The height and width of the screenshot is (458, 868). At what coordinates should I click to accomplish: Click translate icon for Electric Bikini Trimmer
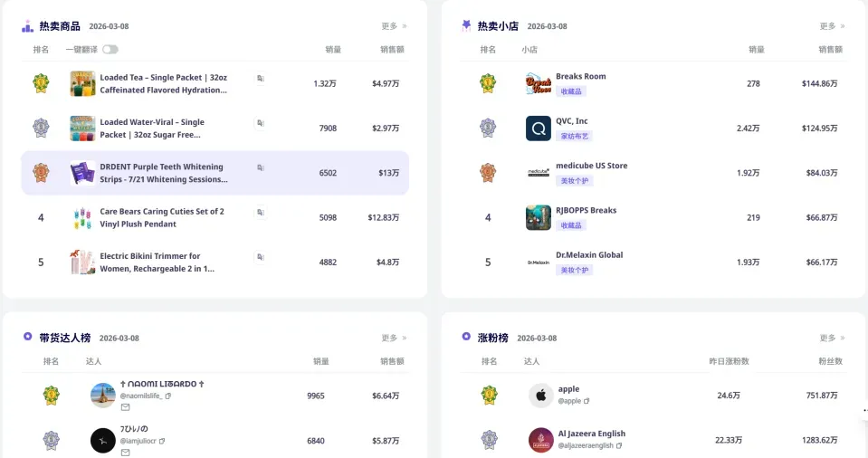coord(260,258)
